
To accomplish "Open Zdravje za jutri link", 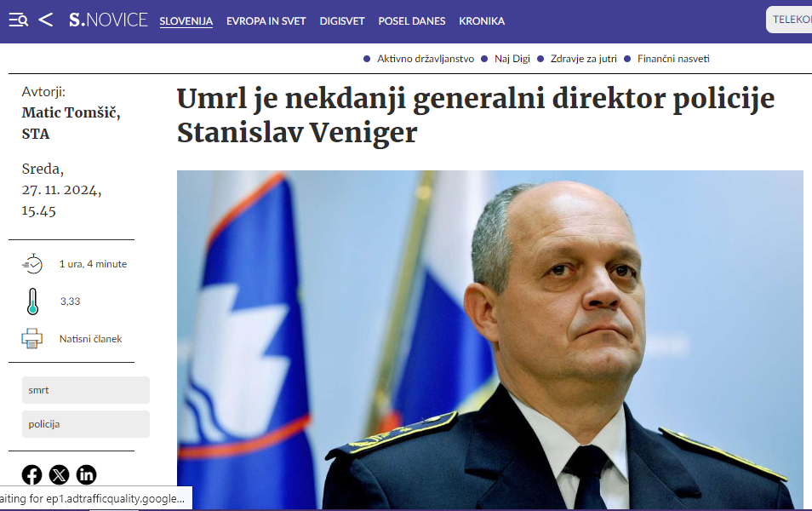I will click(x=584, y=59).
